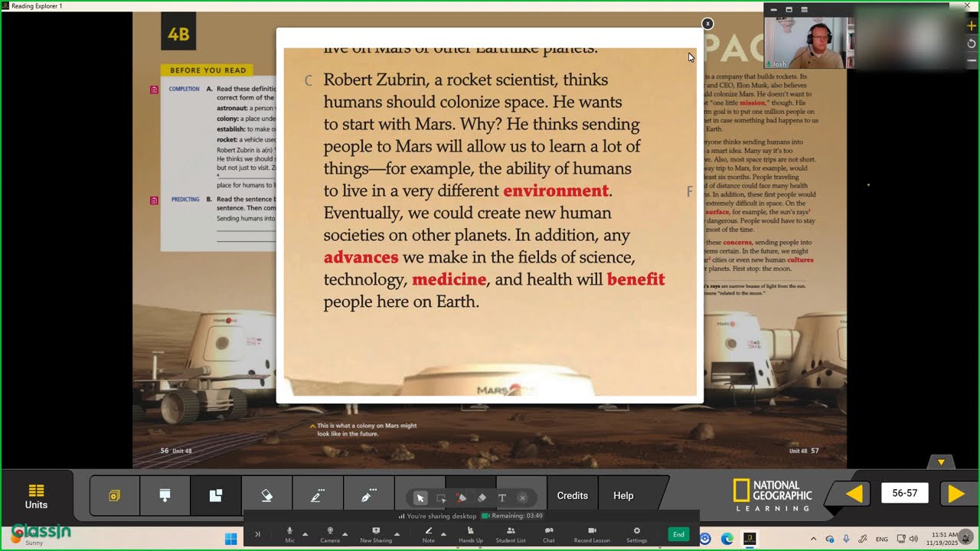Screen dimensions: 980x551
Task: Go to next page with yellow right arrow
Action: [x=955, y=494]
